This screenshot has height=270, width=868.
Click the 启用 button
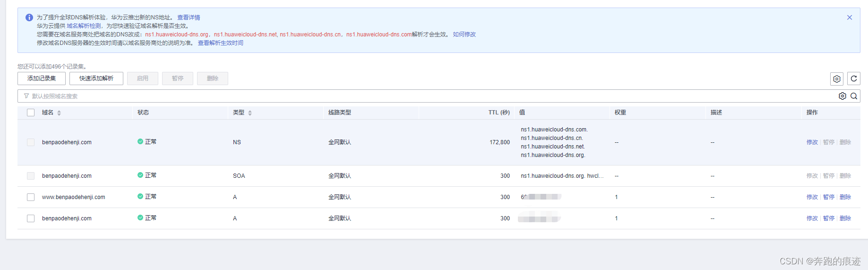point(143,78)
